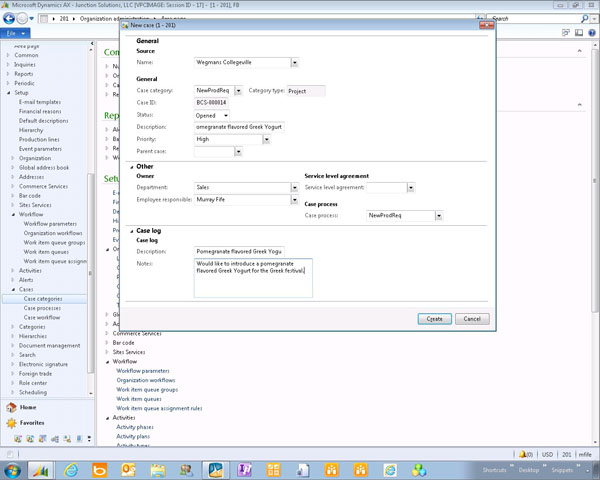Click Cancel button

click(x=472, y=319)
